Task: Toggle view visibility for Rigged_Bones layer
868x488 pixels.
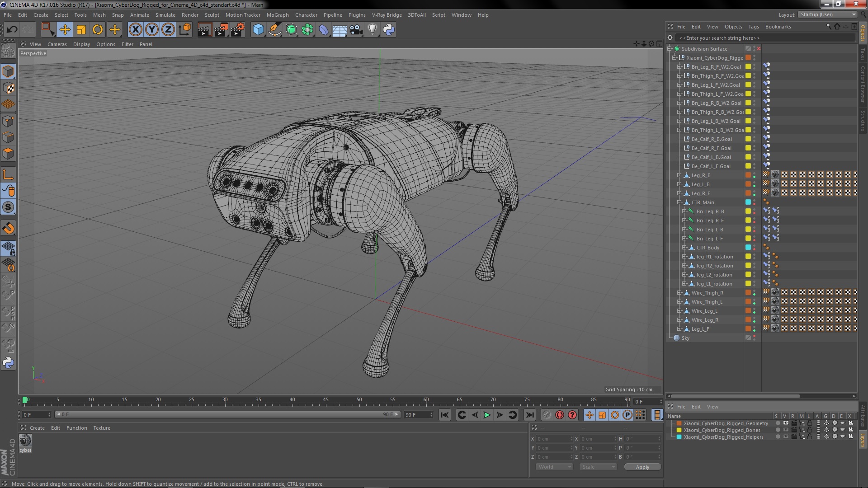Action: click(786, 430)
